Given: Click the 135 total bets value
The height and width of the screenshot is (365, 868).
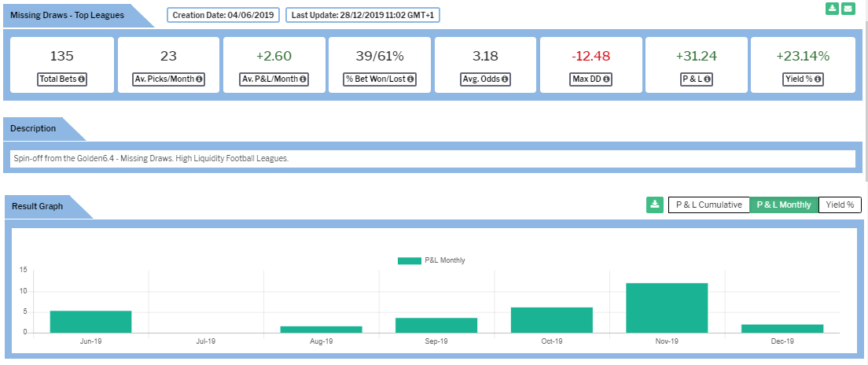Looking at the screenshot, I should [62, 56].
